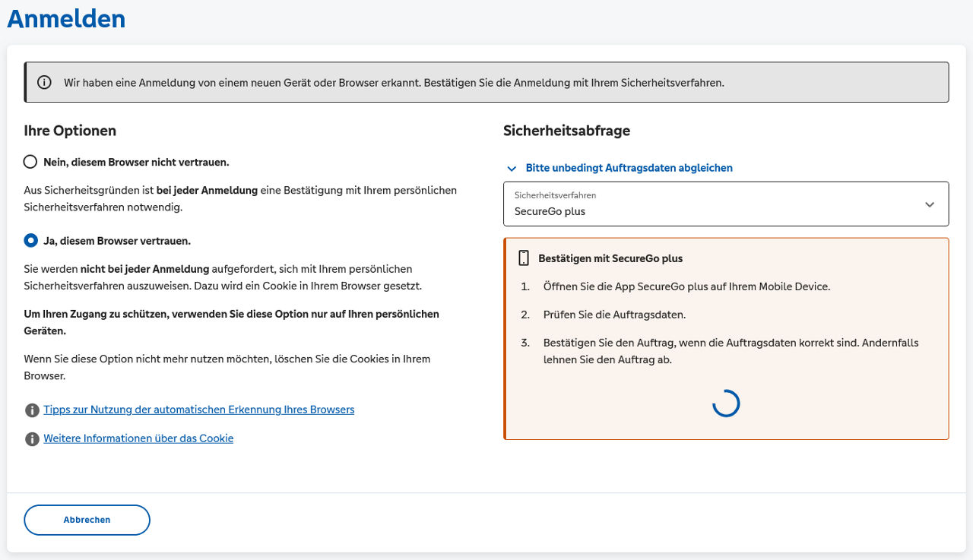Click the blue chevron before "Bitte unbedingt Auftragsdaten abgleichen"
Screen dimensions: 973x560
(512, 168)
